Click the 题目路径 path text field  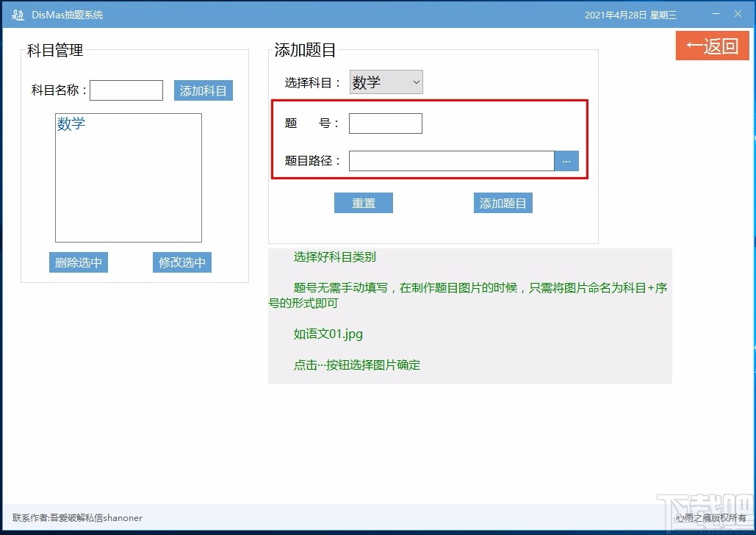click(x=452, y=160)
